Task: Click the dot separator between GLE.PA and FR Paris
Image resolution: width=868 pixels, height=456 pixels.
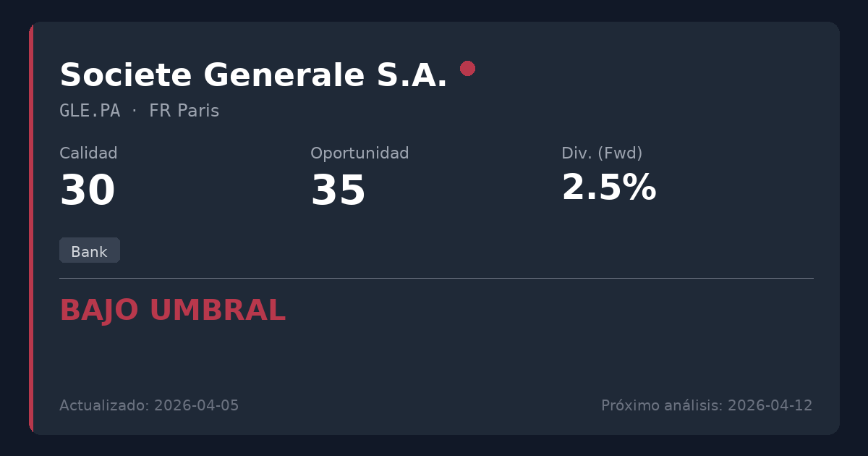Action: (135, 111)
